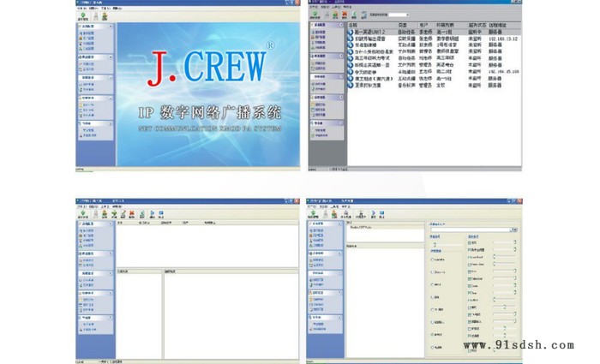Click the 类型 column header in task list
The image size is (600, 364).
coord(403,25)
